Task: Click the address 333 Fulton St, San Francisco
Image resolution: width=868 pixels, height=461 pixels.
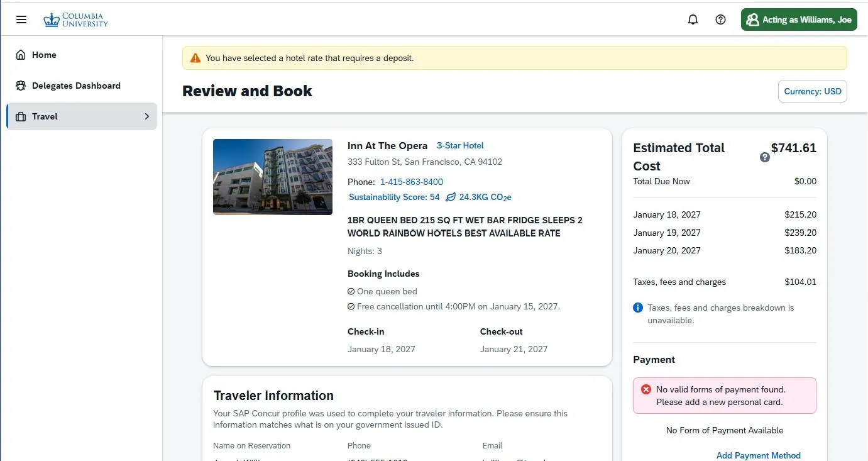Action: [425, 162]
